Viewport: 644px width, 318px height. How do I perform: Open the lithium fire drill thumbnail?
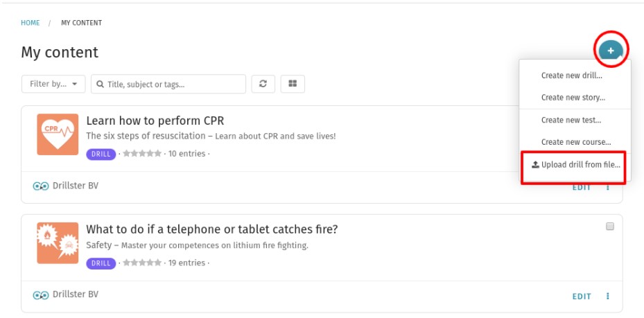pyautogui.click(x=58, y=243)
